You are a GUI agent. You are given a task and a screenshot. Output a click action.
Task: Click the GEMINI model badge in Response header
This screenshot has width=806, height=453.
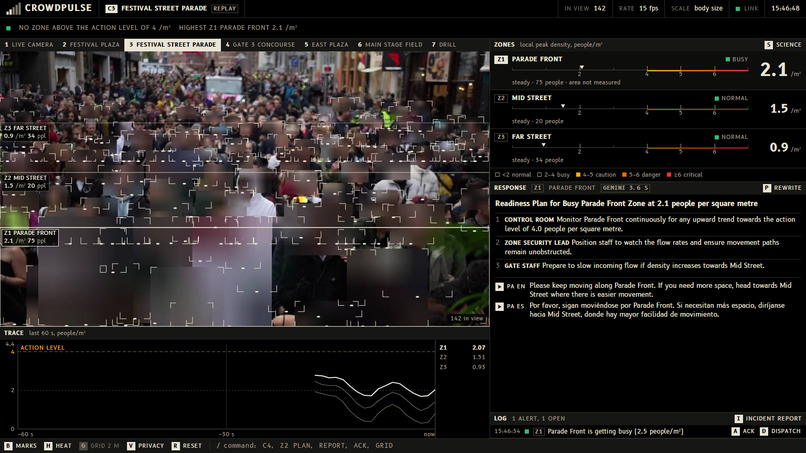[626, 188]
